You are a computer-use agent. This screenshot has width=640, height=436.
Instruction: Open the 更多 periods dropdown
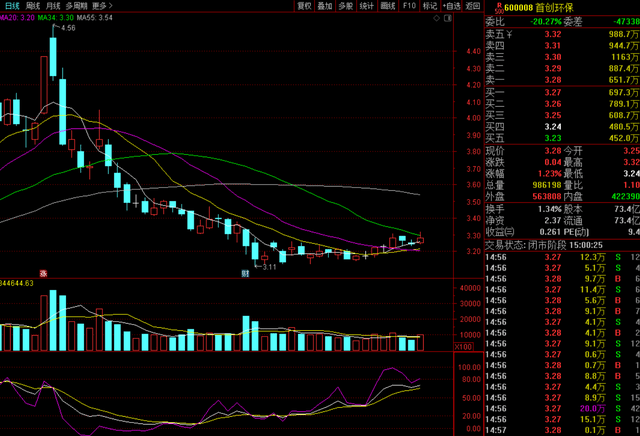coord(102,6)
